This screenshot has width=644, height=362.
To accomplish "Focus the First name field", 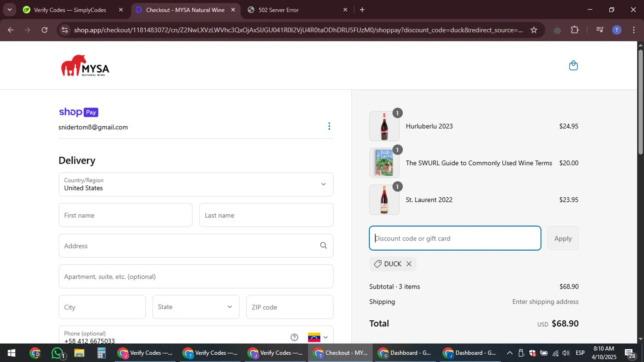I will (125, 215).
